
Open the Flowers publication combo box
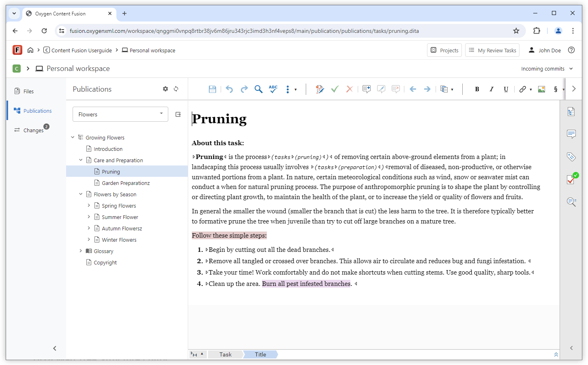(x=120, y=114)
